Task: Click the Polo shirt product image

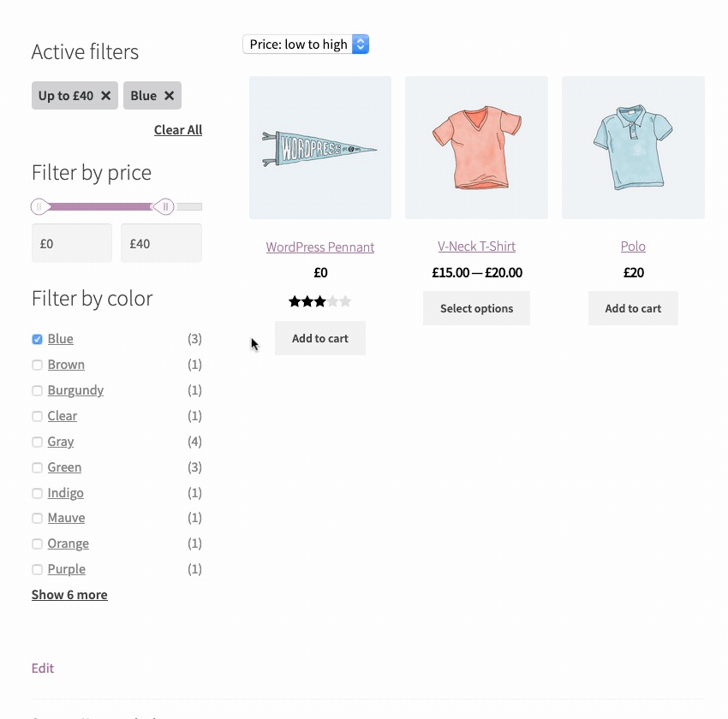Action: point(633,147)
